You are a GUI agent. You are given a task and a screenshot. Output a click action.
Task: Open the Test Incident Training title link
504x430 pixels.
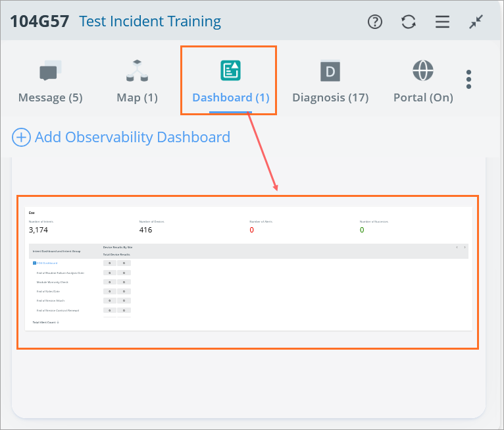tap(150, 21)
